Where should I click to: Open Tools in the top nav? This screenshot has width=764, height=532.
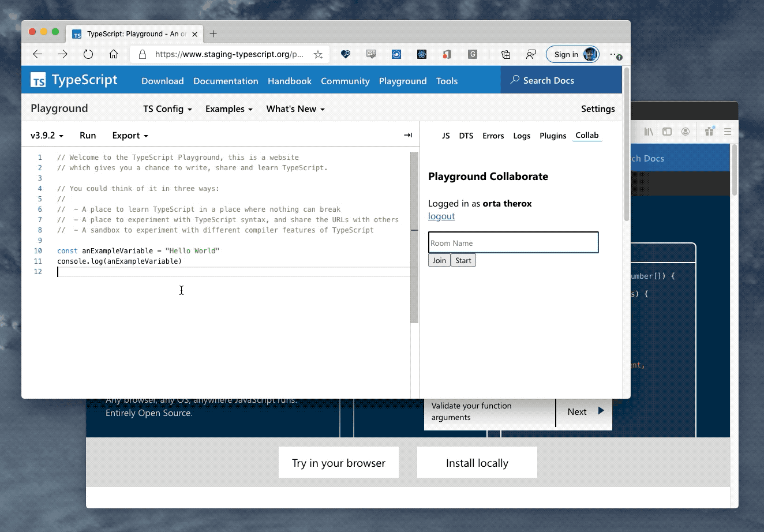pos(447,81)
